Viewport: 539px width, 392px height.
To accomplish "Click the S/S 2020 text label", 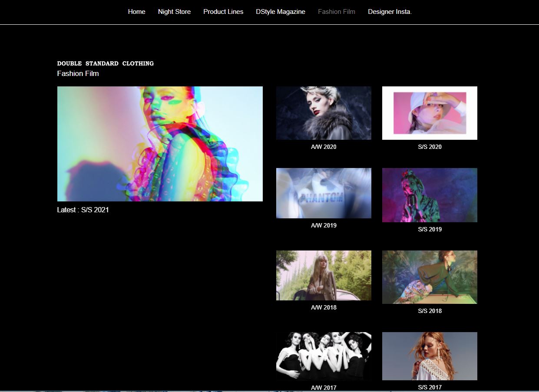I will pyautogui.click(x=430, y=147).
